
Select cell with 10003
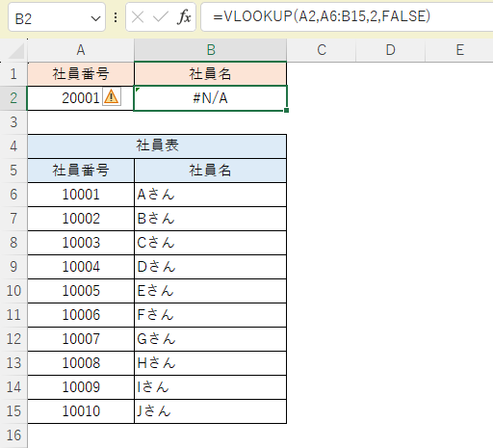coord(81,243)
